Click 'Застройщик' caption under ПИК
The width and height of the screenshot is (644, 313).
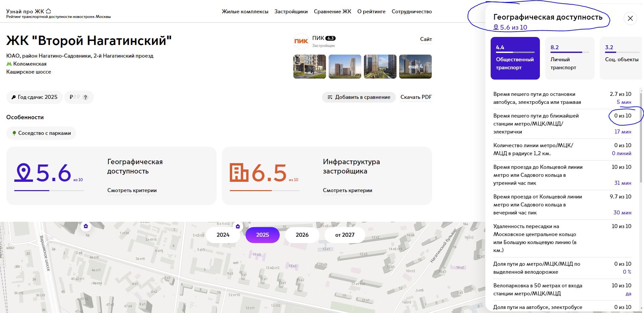pyautogui.click(x=324, y=46)
